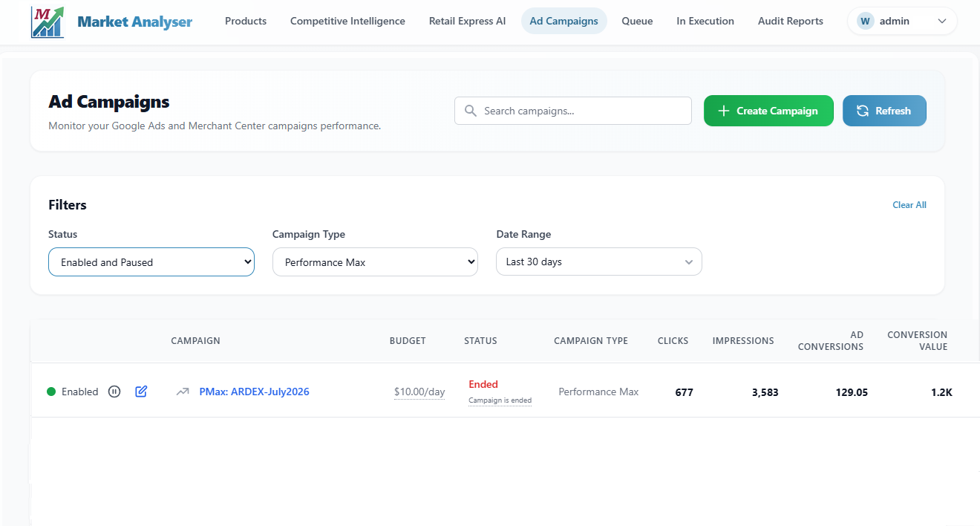Screen dimensions: 980x526
Task: Click the IMPRESSIONS column header
Action: coord(743,341)
